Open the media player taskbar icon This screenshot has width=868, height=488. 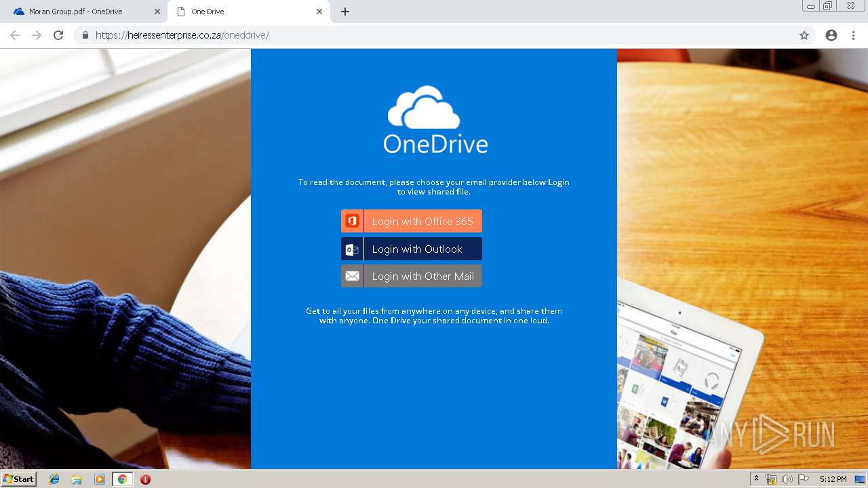click(x=100, y=479)
